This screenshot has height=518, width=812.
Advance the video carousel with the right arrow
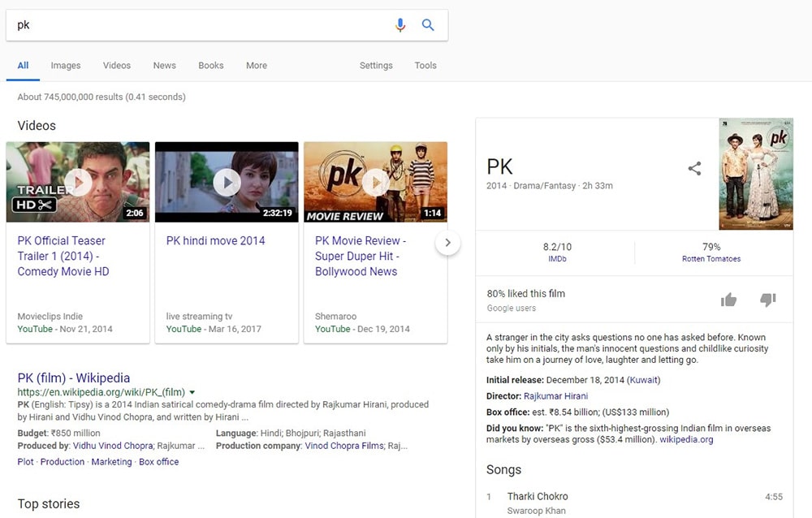448,243
